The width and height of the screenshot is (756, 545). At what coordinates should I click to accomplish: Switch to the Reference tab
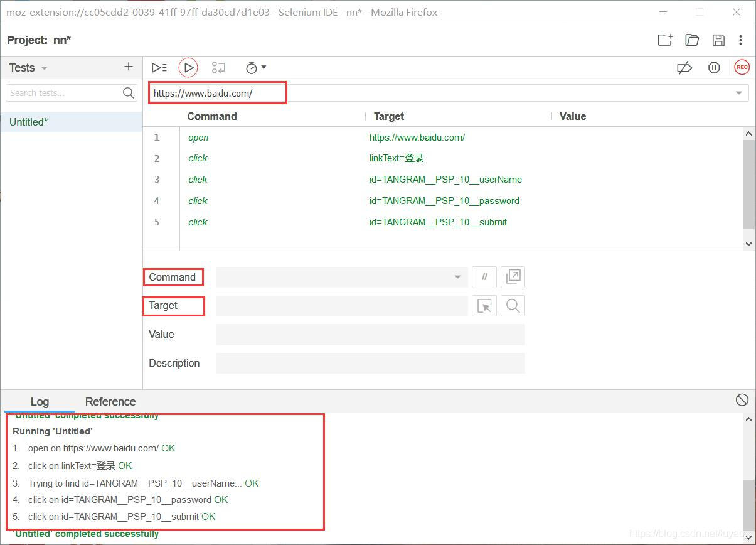[110, 401]
